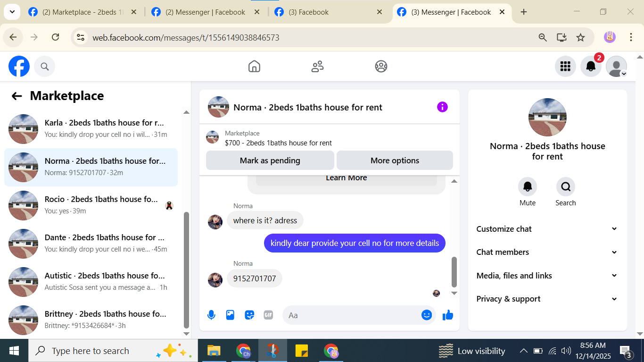Click the conversation list scrollbar thumb

click(186, 269)
